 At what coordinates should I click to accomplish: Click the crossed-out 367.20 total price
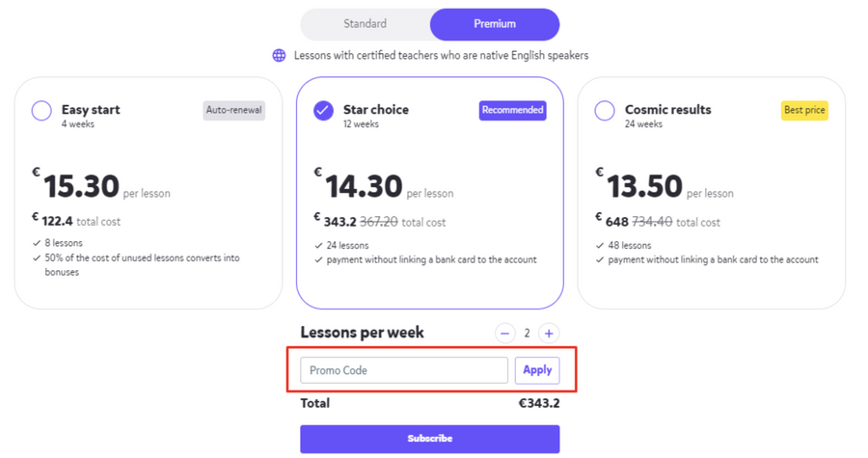(x=378, y=222)
